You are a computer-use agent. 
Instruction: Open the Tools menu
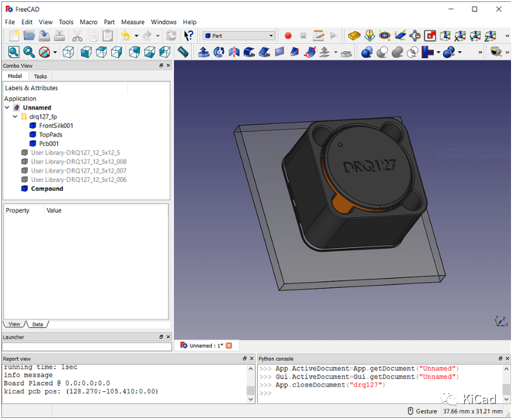click(x=66, y=22)
